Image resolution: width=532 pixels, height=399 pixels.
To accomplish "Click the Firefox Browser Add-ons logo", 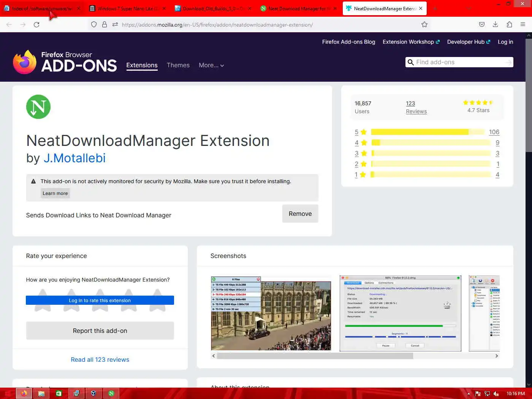I will 65,62.
